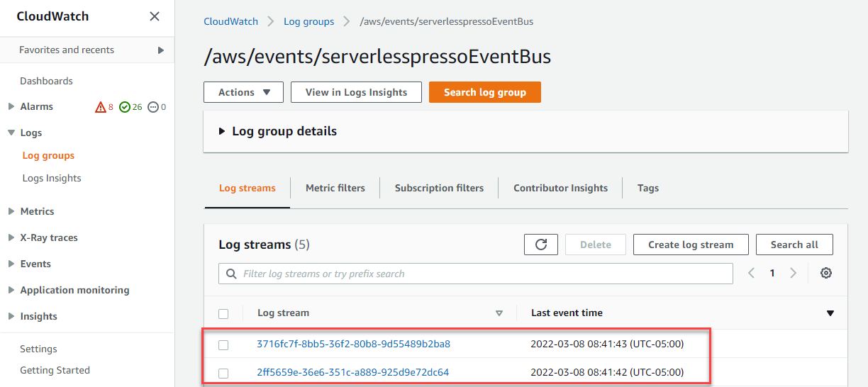868x387 pixels.
Task: Open the Actions dropdown
Action: [243, 92]
